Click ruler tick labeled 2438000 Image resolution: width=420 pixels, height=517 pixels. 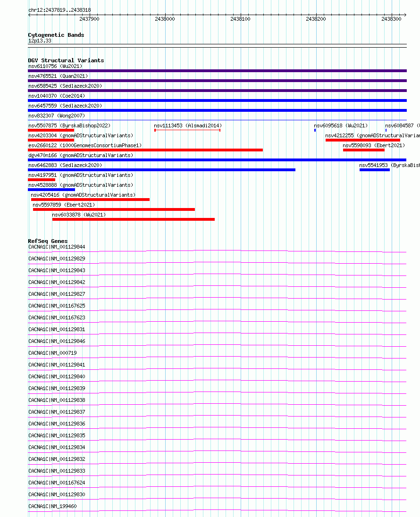pos(165,19)
